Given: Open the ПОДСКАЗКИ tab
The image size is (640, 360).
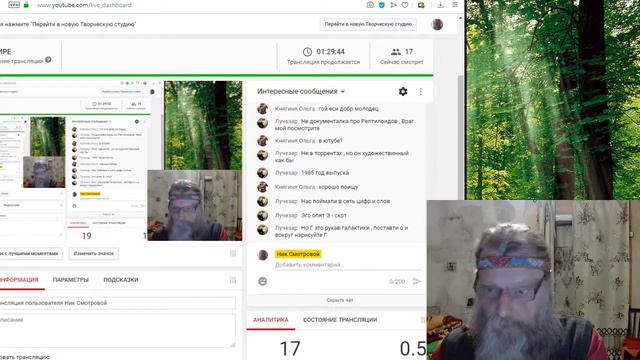Looking at the screenshot, I should pos(121,280).
